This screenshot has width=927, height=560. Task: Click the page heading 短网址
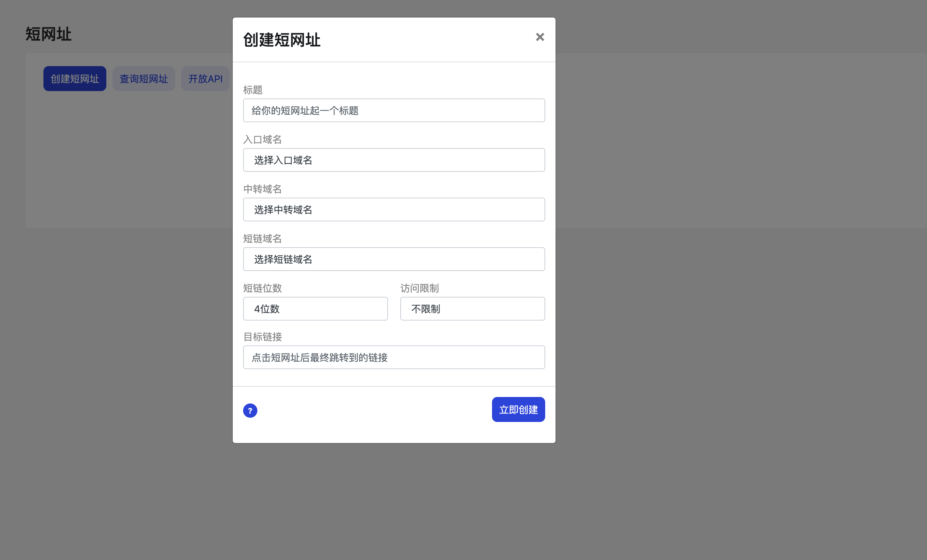click(x=49, y=34)
